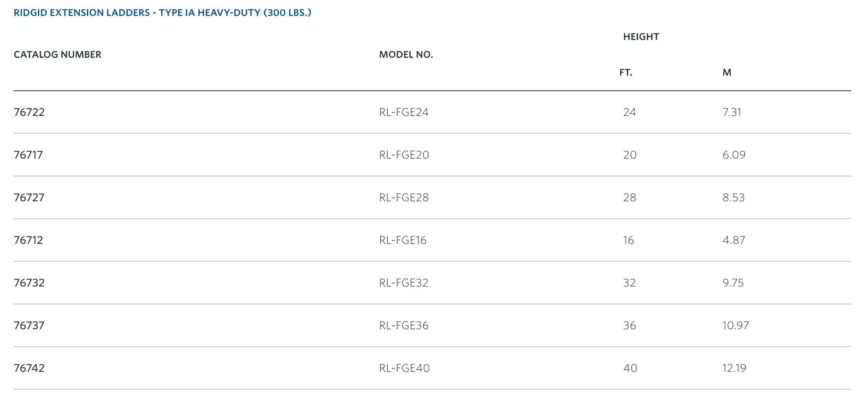
Task: Click the Model No. column header
Action: (x=406, y=55)
